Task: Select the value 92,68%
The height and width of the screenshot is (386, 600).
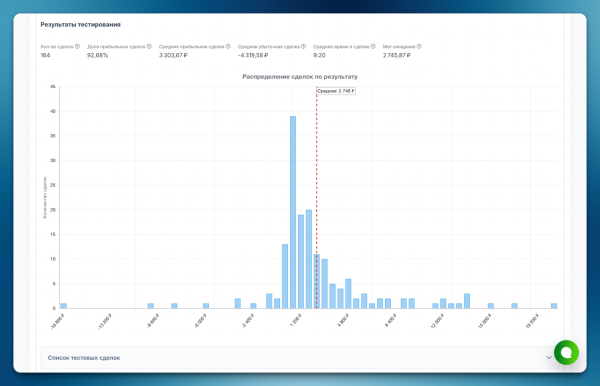Action: 98,55
